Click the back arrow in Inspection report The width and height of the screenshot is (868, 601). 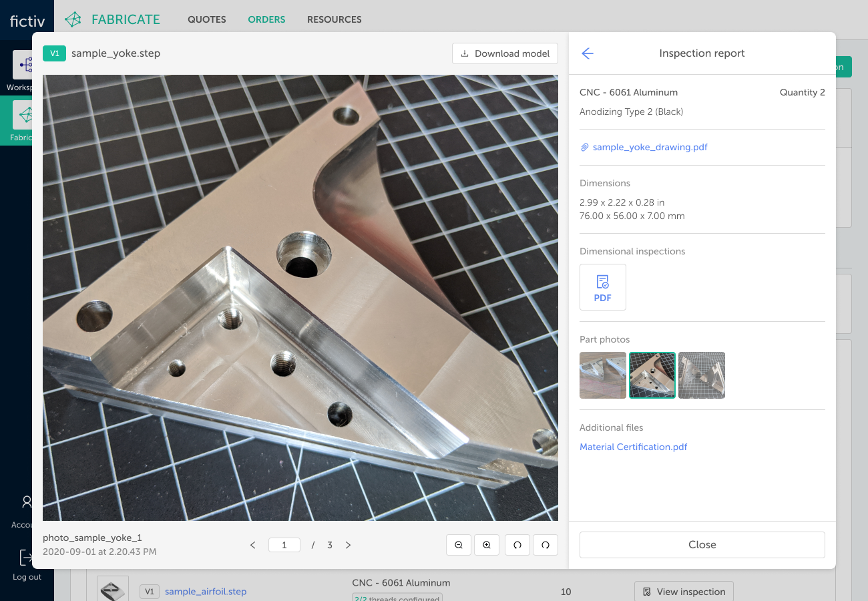pos(588,53)
